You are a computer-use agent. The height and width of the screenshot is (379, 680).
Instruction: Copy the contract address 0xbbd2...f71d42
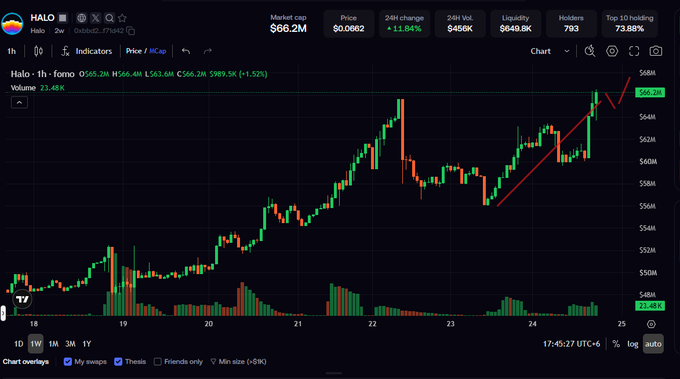tap(131, 31)
